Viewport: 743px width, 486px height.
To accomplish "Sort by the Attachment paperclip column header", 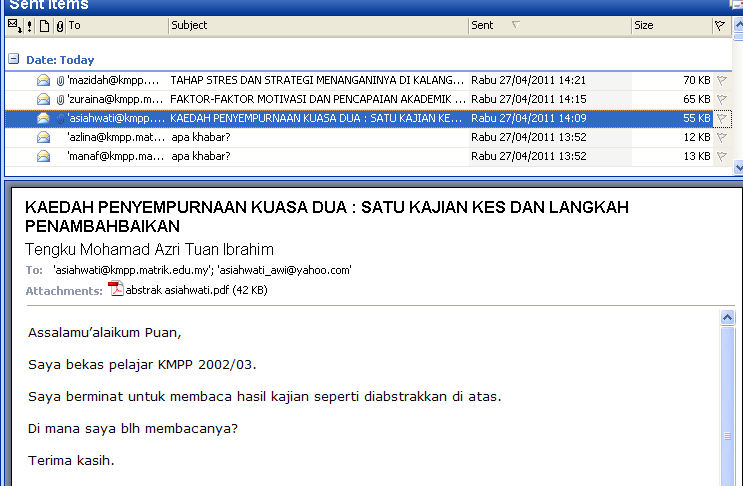I will (x=60, y=26).
